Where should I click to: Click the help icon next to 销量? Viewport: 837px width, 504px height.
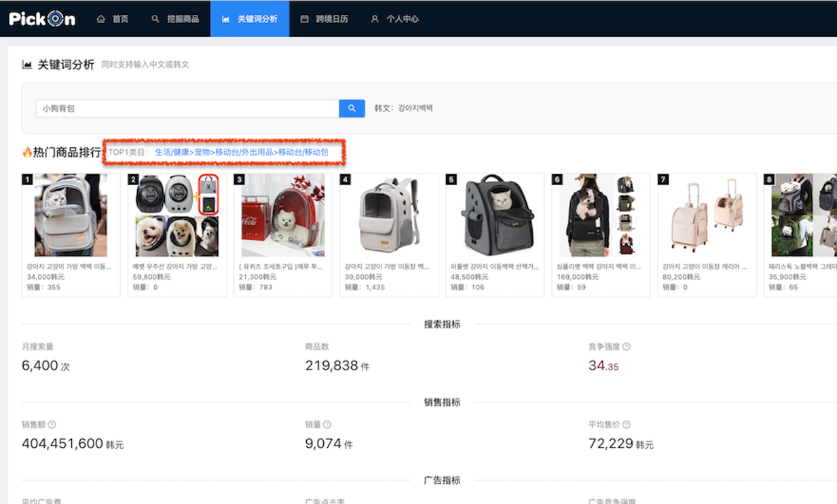point(327,425)
